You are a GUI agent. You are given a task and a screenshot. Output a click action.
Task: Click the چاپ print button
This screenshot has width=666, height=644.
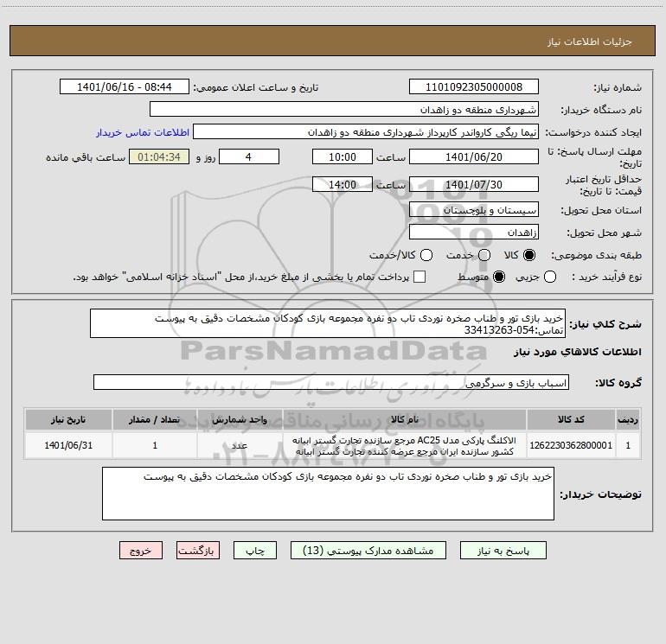pos(255,551)
